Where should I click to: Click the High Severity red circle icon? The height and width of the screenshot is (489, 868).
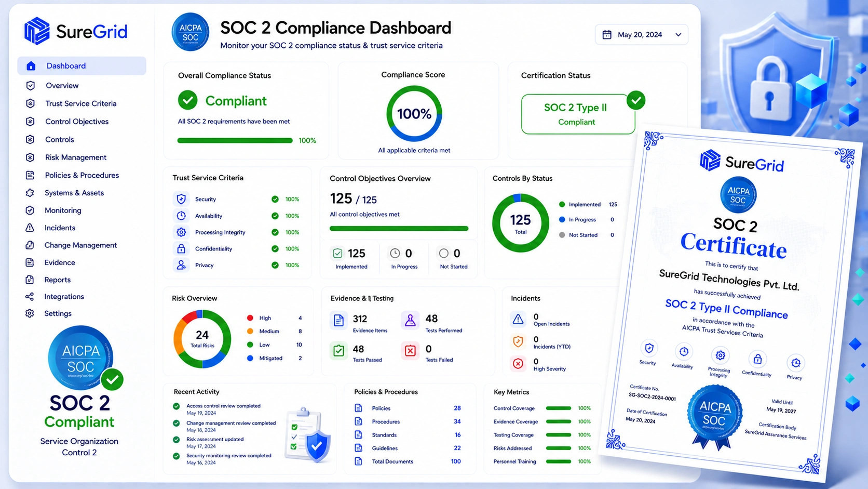518,364
